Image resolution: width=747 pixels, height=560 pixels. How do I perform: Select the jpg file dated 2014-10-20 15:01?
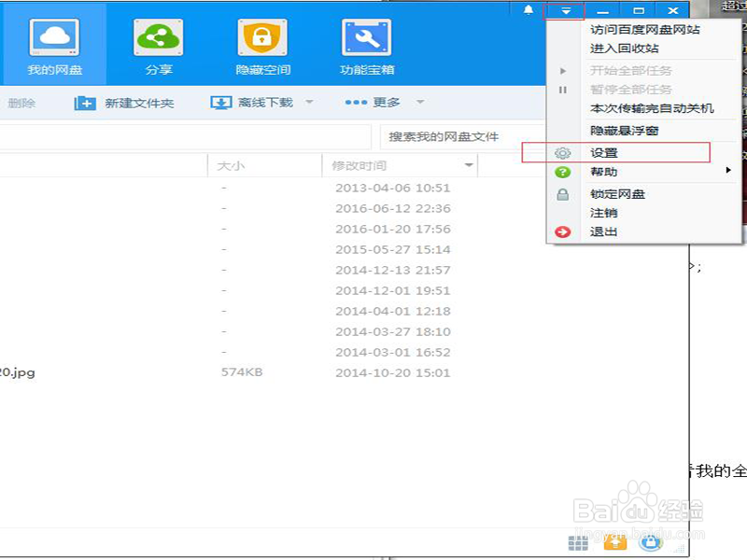click(343, 371)
